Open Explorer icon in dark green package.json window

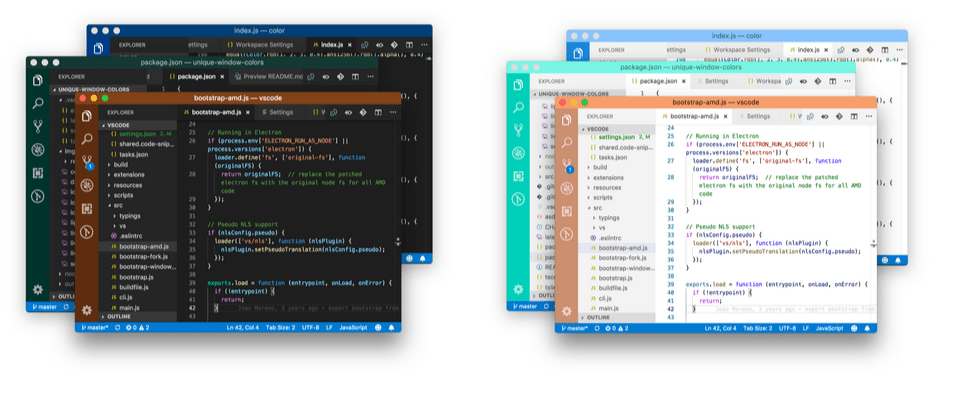(38, 80)
